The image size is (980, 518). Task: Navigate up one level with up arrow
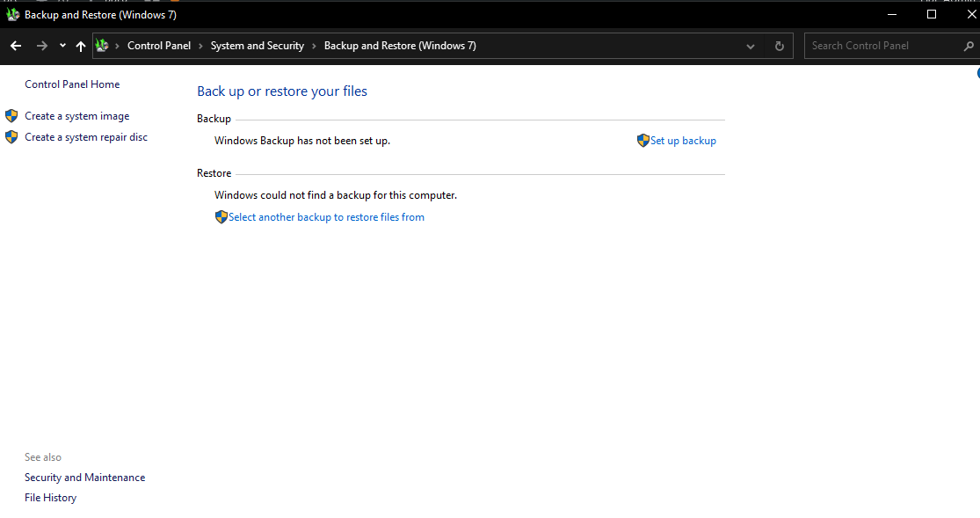click(x=81, y=46)
